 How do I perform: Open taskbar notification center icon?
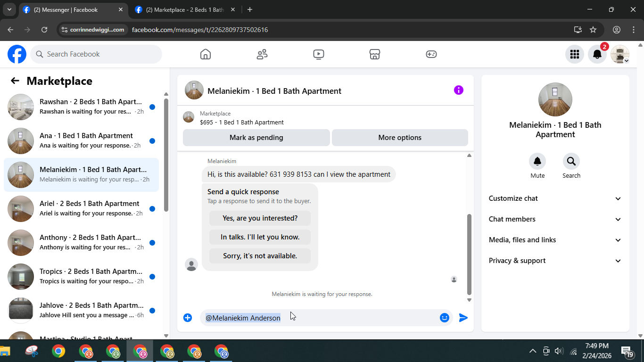pos(627,352)
